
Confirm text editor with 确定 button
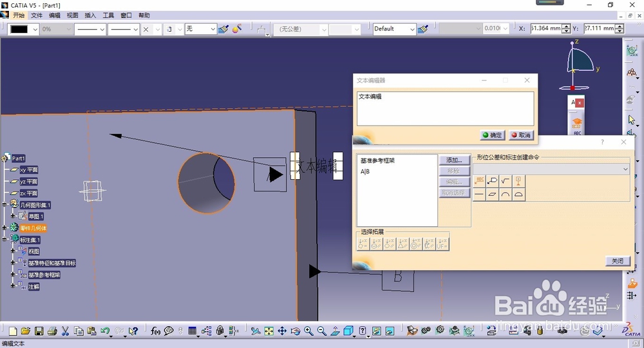(492, 135)
